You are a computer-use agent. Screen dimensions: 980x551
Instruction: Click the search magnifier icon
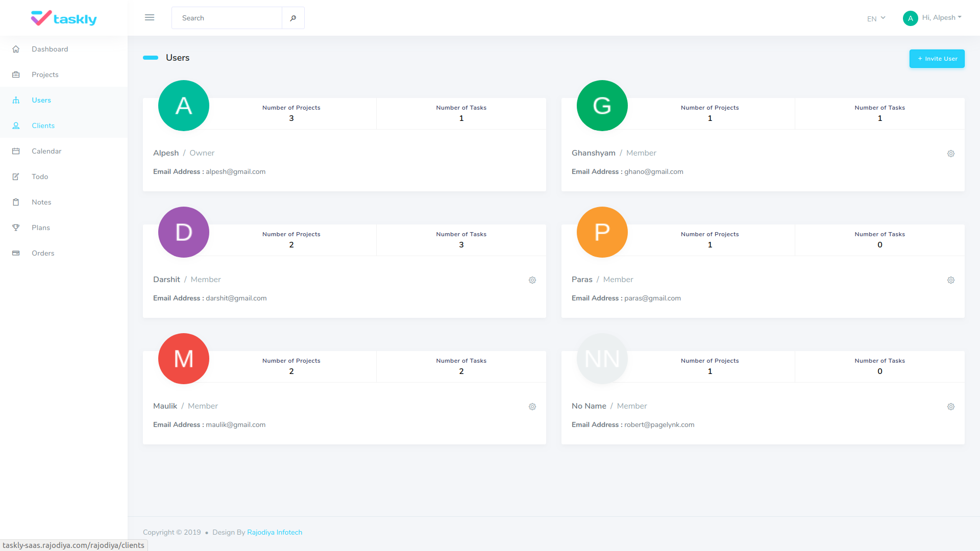[293, 17]
